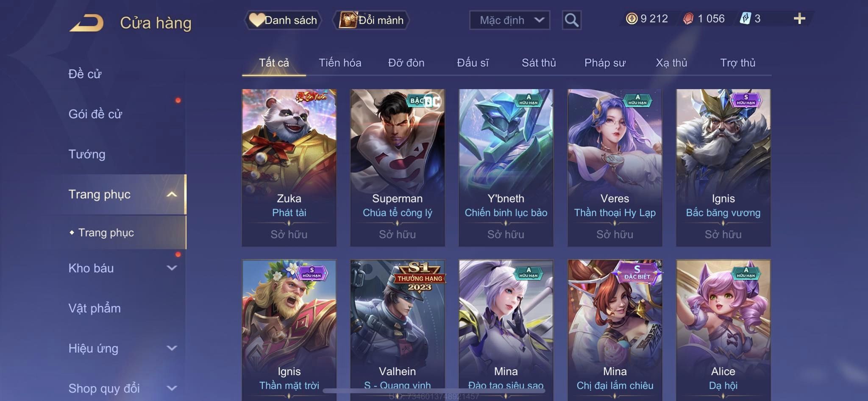
Task: Tap the golden back arrow icon
Action: coord(87,22)
